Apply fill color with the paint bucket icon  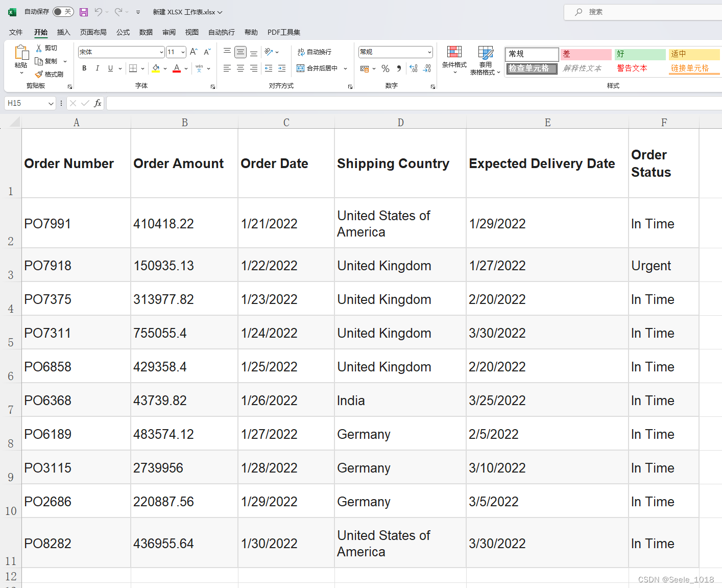click(x=156, y=68)
